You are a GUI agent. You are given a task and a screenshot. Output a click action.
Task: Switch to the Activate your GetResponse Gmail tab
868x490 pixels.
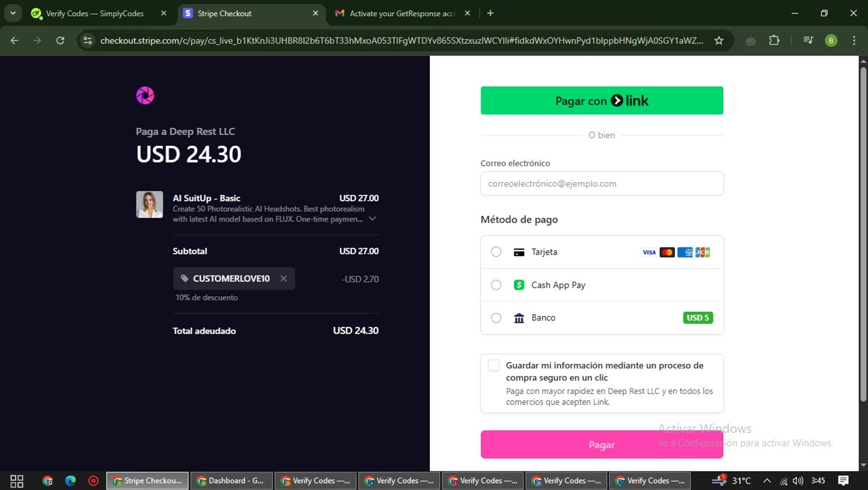tap(403, 13)
